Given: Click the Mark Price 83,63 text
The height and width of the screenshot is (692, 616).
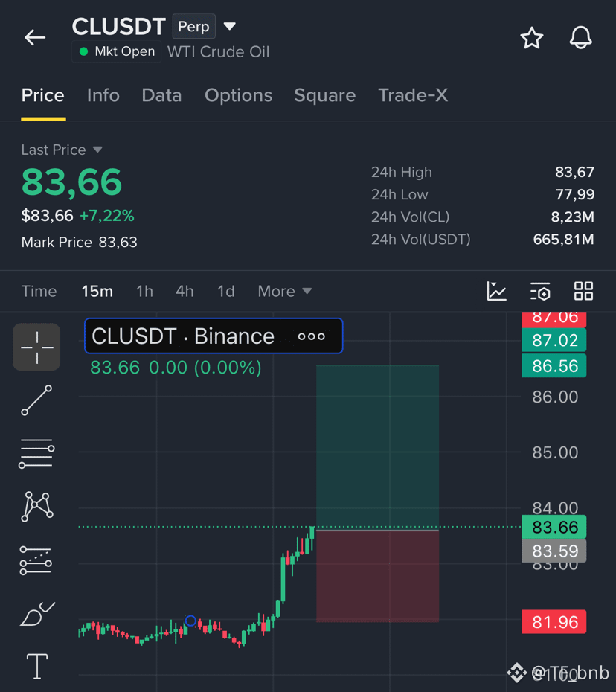Looking at the screenshot, I should point(80,243).
